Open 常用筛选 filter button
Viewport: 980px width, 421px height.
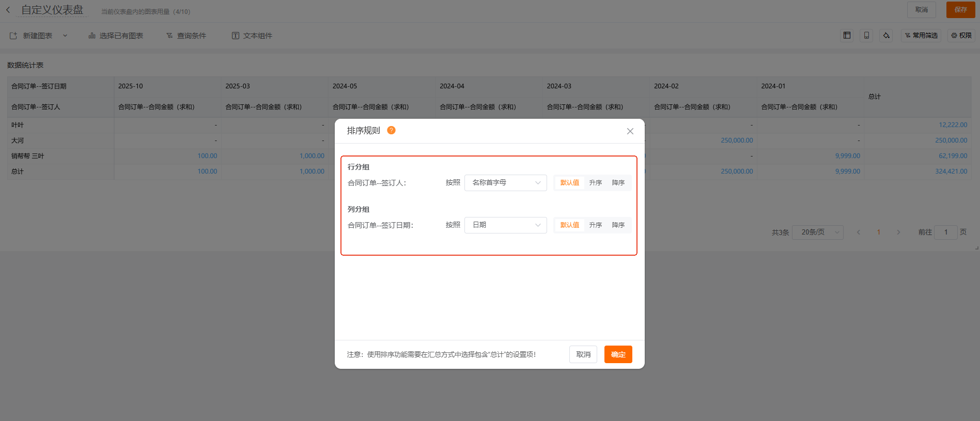click(x=921, y=36)
